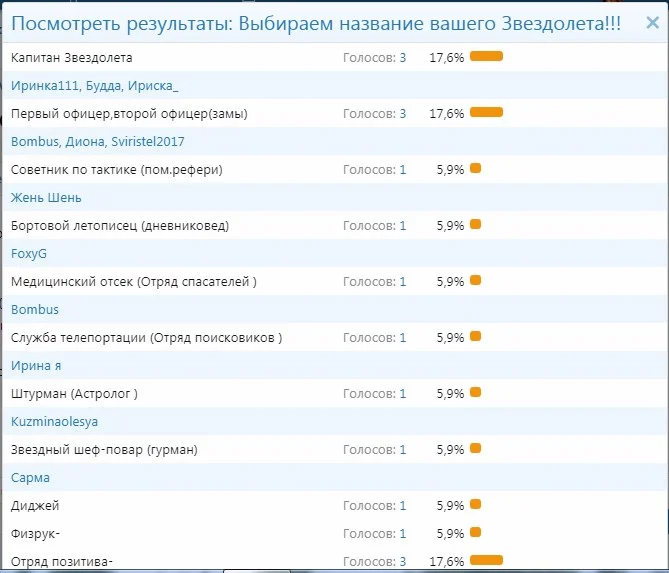This screenshot has height=573, width=669.
Task: Open voter profile Иринка111
Action: pyautogui.click(x=45, y=86)
